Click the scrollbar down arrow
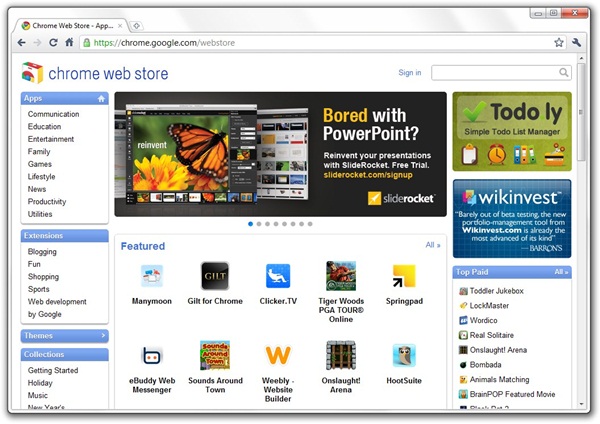600x424 pixels. pos(582,404)
